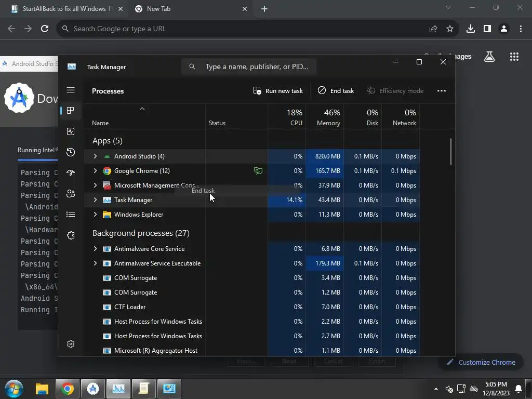The width and height of the screenshot is (532, 399).
Task: Open notification bell in system tray
Action: [518, 389]
